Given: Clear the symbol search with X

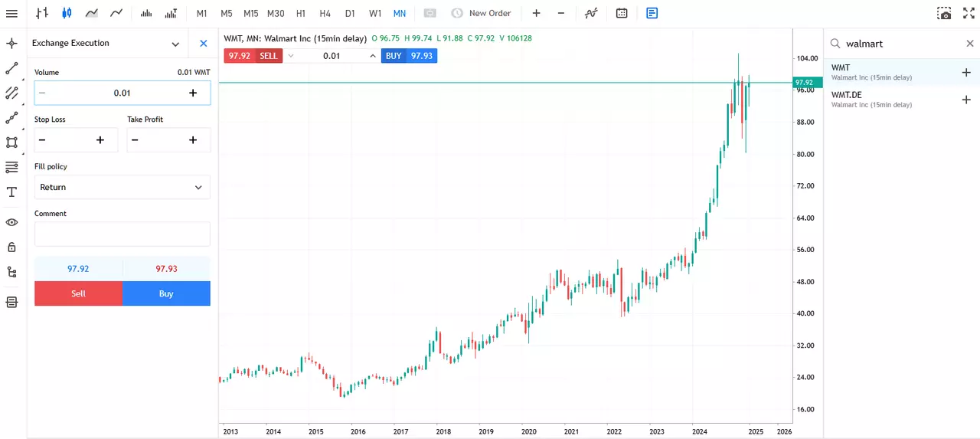Looking at the screenshot, I should point(969,44).
